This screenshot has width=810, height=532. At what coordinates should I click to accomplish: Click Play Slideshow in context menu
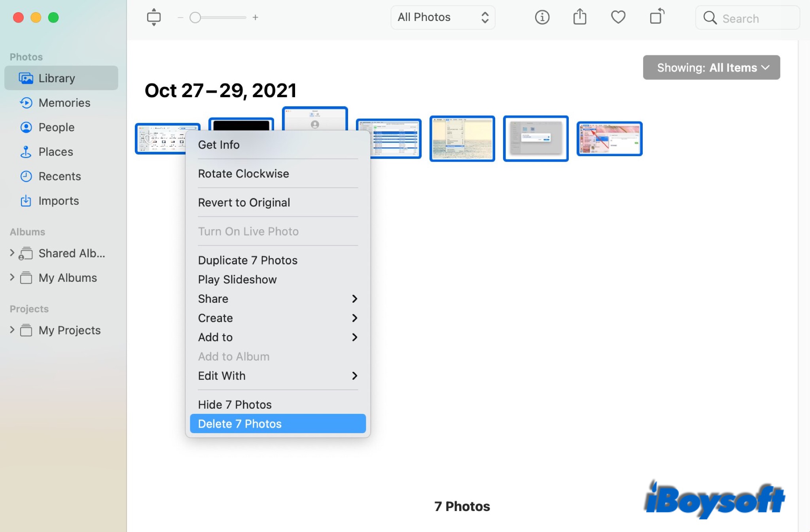click(238, 279)
